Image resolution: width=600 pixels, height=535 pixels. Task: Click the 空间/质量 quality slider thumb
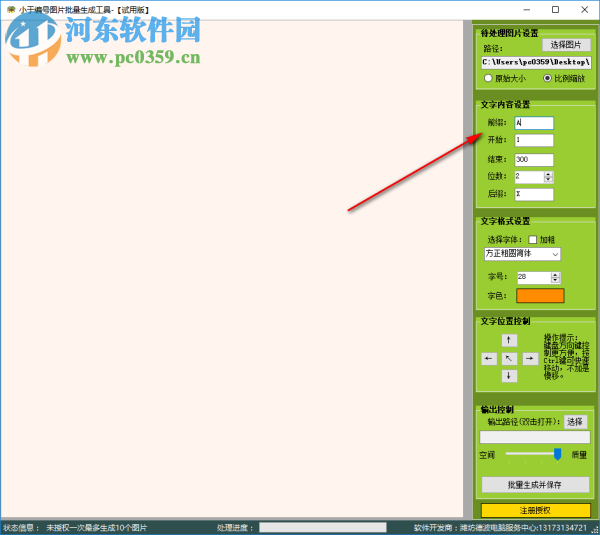[x=558, y=454]
